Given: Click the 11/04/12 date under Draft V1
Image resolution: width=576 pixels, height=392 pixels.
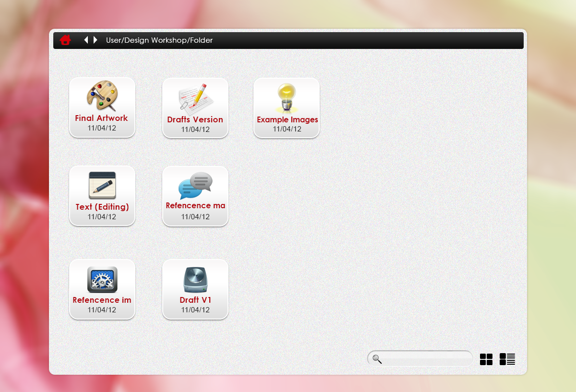Looking at the screenshot, I should [x=195, y=310].
